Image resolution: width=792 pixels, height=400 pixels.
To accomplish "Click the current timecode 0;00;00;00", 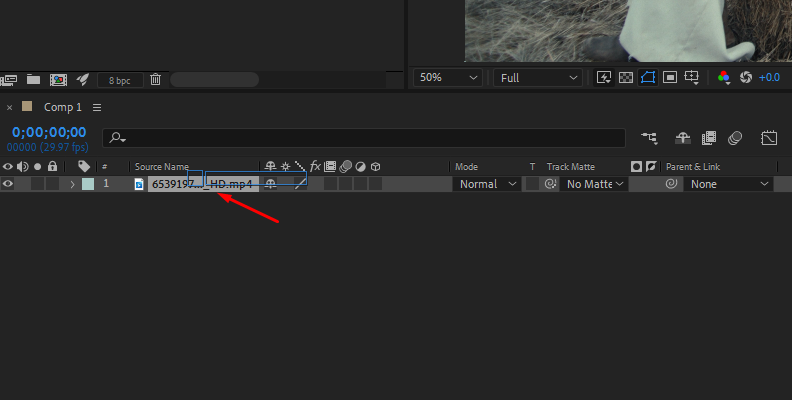I will [x=49, y=132].
